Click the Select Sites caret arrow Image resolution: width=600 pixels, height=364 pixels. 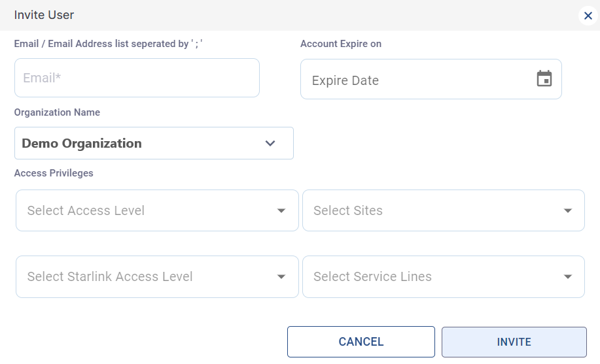567,210
